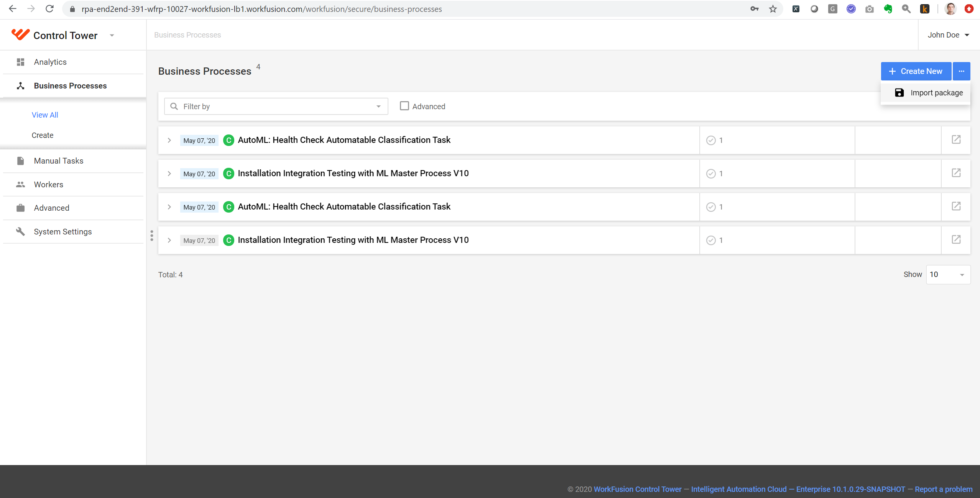980x498 pixels.
Task: Click the green C status icon on the first Installation Integration row
Action: (x=229, y=174)
